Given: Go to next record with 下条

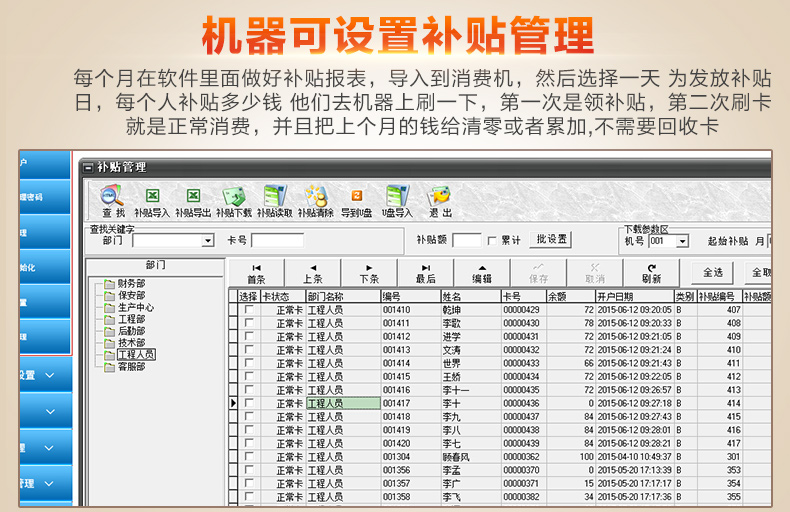Looking at the screenshot, I should coord(369,274).
